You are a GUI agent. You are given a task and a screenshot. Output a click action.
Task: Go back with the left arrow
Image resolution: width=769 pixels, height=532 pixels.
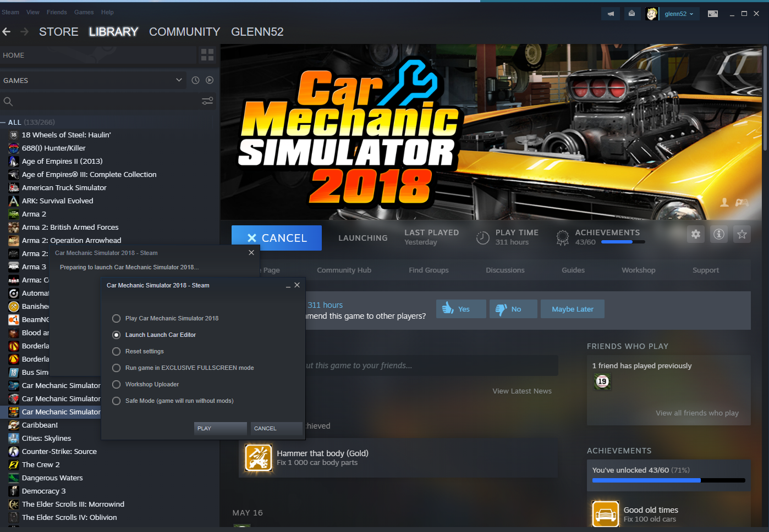[7, 32]
